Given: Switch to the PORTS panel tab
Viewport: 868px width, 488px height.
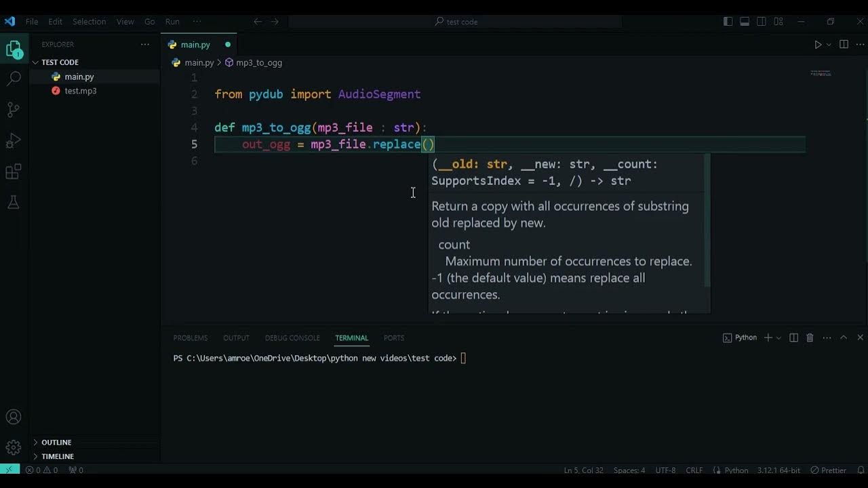Looking at the screenshot, I should click(394, 338).
